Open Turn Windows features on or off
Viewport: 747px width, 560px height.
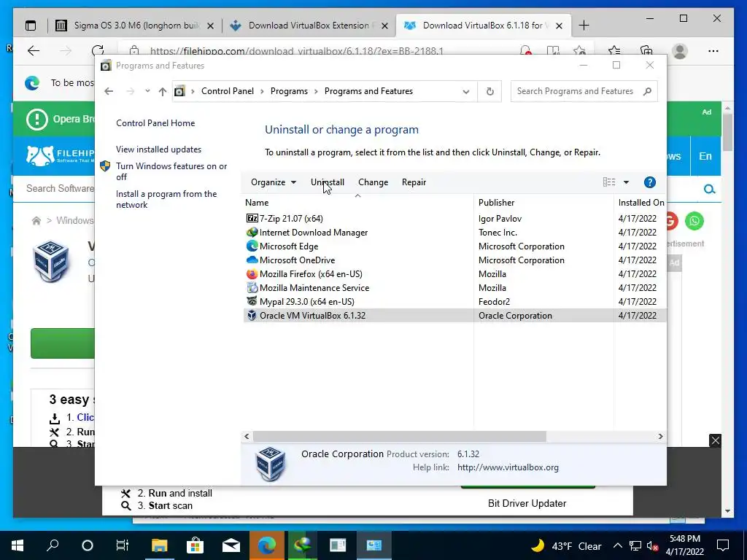pyautogui.click(x=171, y=171)
